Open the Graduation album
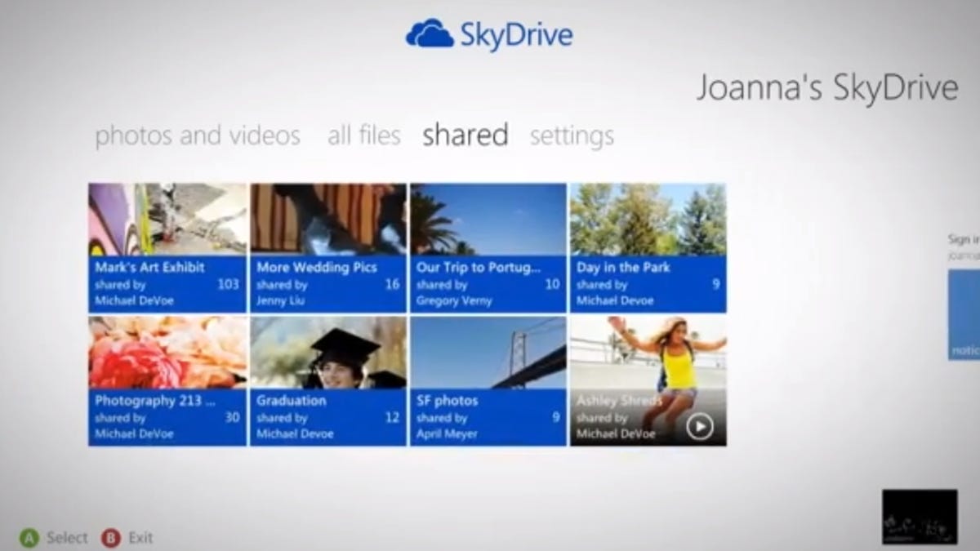The image size is (980, 551). (x=327, y=381)
